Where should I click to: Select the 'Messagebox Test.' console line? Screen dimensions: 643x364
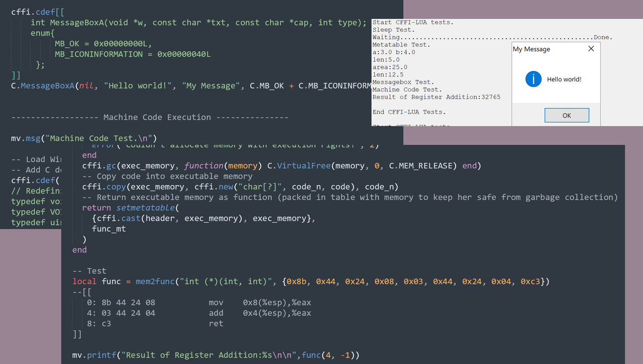tap(403, 82)
